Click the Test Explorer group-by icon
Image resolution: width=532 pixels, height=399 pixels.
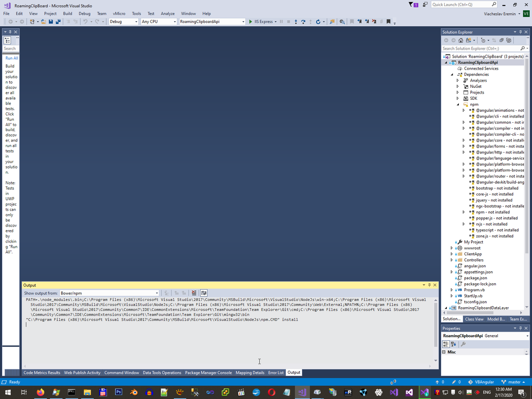(x=7, y=40)
